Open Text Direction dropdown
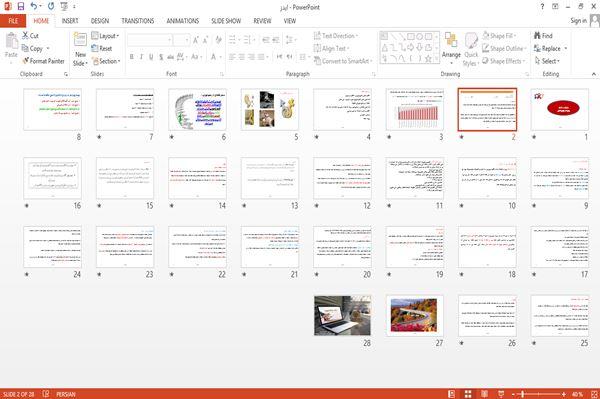Viewport: 600px width, 399px height. click(336, 36)
